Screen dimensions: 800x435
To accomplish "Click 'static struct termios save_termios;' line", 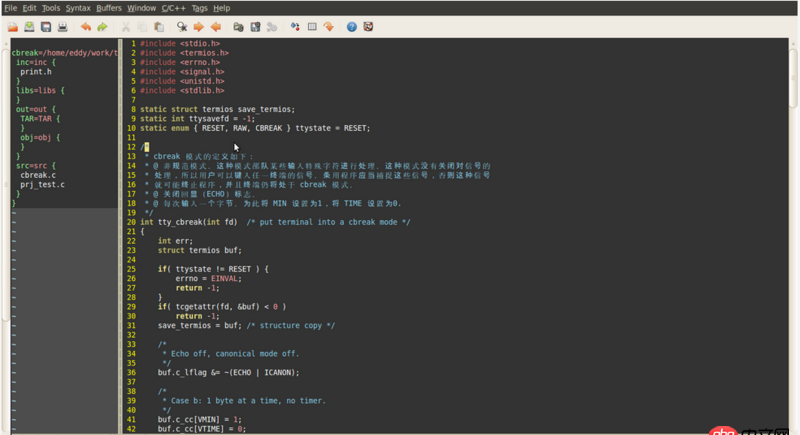I will pyautogui.click(x=218, y=110).
